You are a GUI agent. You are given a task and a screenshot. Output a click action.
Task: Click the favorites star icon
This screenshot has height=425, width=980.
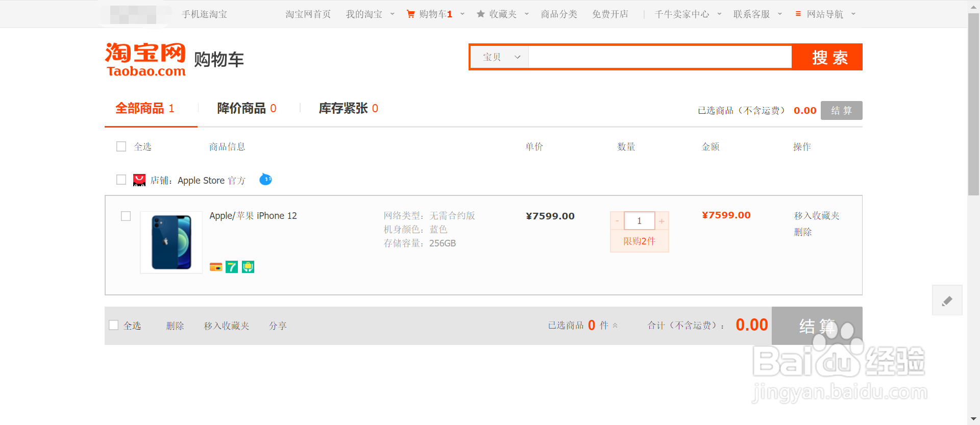481,14
